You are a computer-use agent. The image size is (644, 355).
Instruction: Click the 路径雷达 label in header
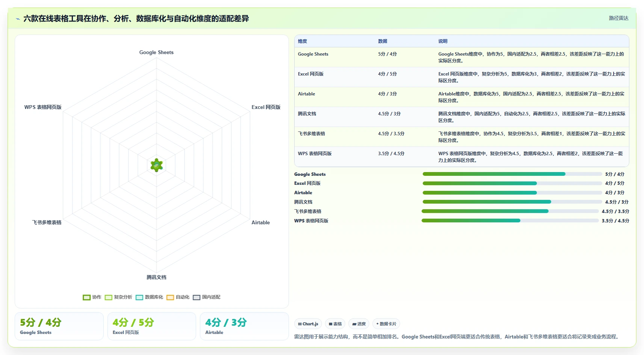618,18
